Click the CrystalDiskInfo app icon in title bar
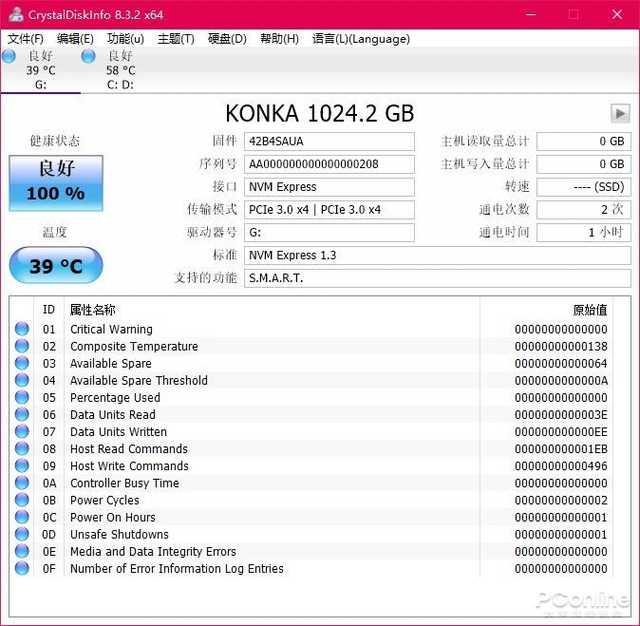The image size is (640, 626). tap(16, 14)
